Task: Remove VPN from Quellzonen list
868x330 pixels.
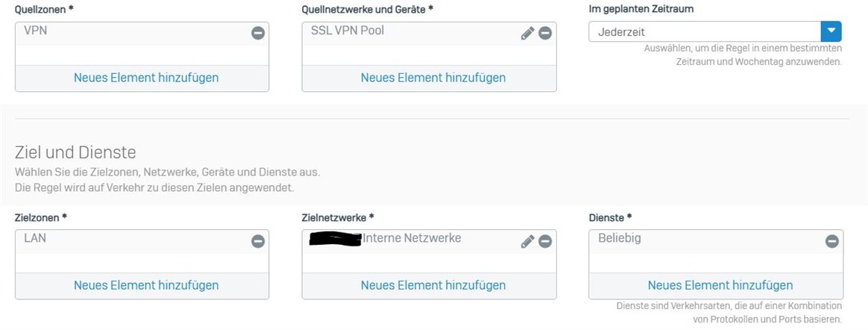Action: tap(258, 34)
